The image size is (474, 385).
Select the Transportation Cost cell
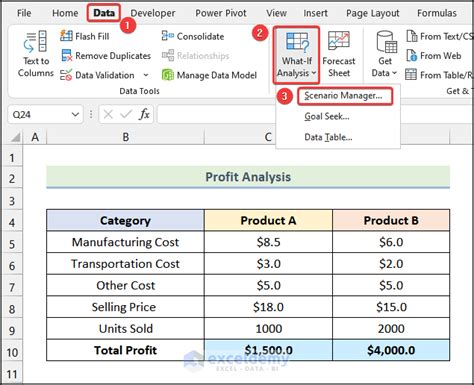coord(125,264)
